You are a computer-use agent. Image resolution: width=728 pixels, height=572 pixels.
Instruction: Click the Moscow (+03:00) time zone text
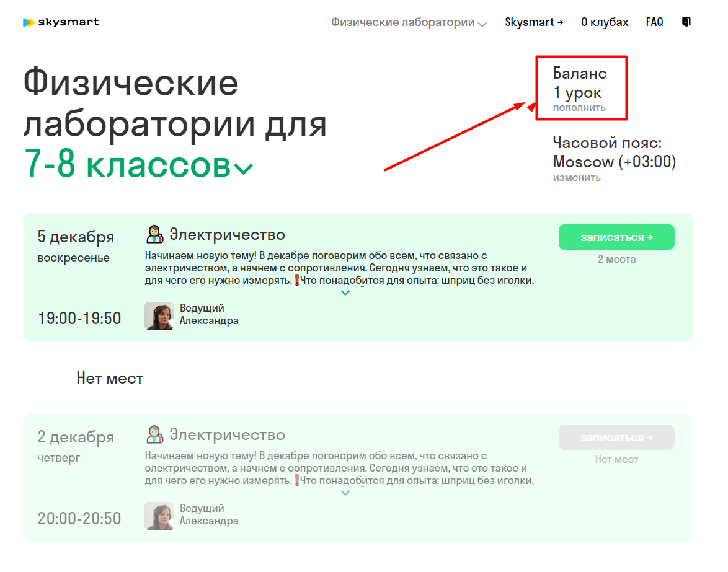tap(615, 162)
